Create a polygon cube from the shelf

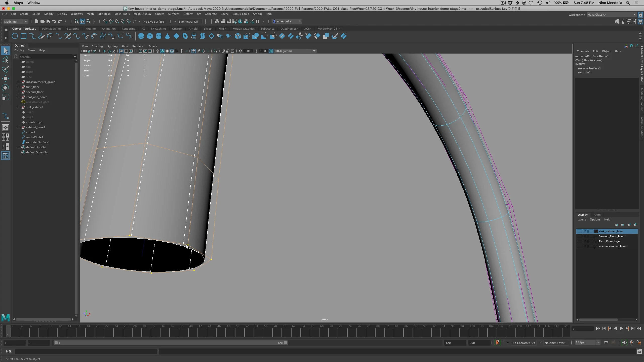click(150, 36)
